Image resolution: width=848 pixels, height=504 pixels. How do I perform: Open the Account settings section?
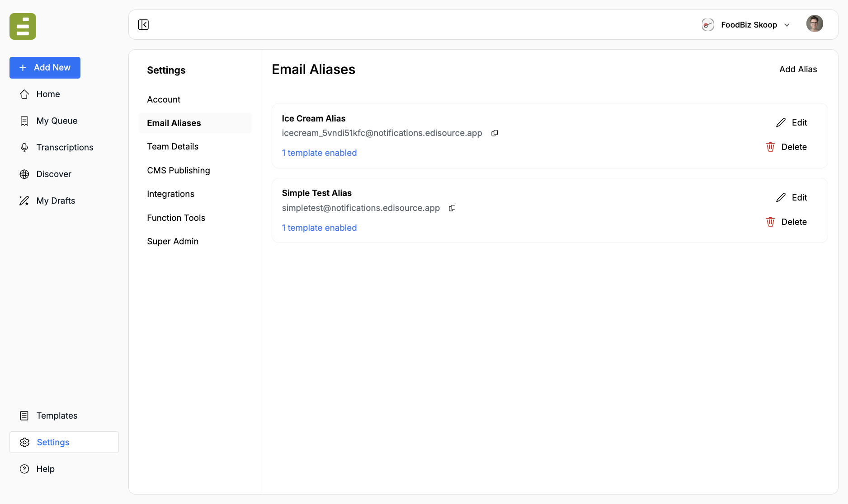164,100
